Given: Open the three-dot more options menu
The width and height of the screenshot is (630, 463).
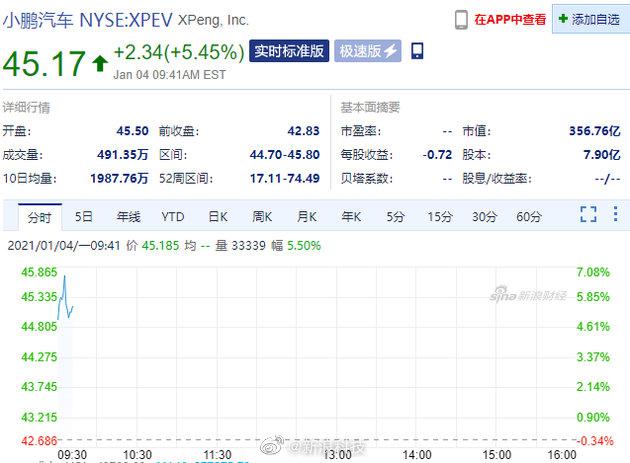Looking at the screenshot, I should [615, 214].
